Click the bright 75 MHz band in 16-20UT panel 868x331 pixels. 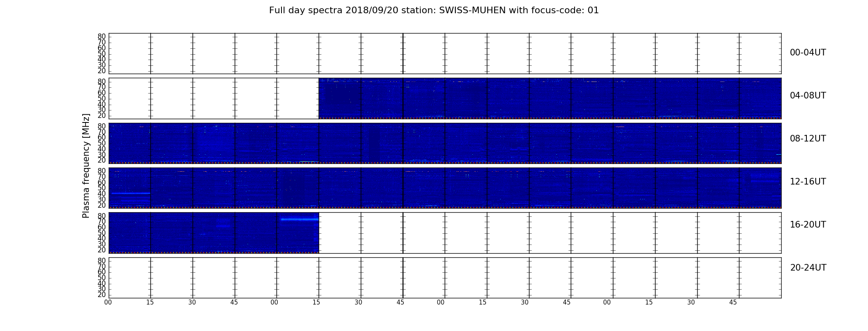point(299,219)
